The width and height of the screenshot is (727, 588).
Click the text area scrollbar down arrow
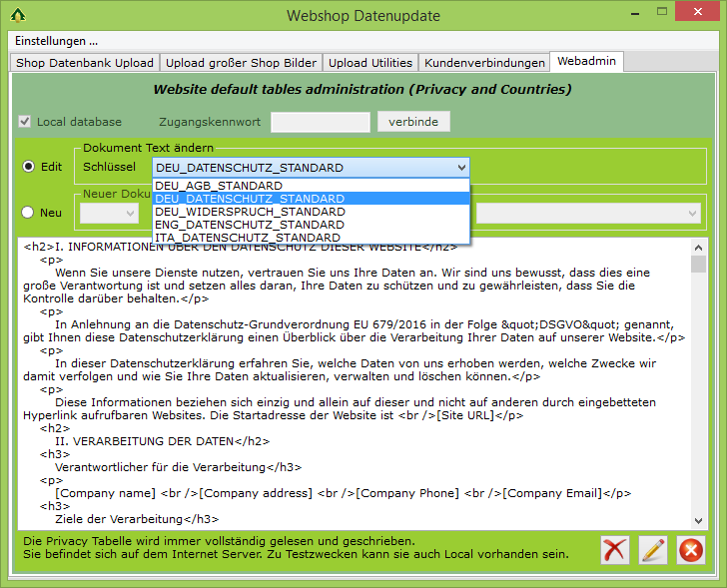(698, 521)
